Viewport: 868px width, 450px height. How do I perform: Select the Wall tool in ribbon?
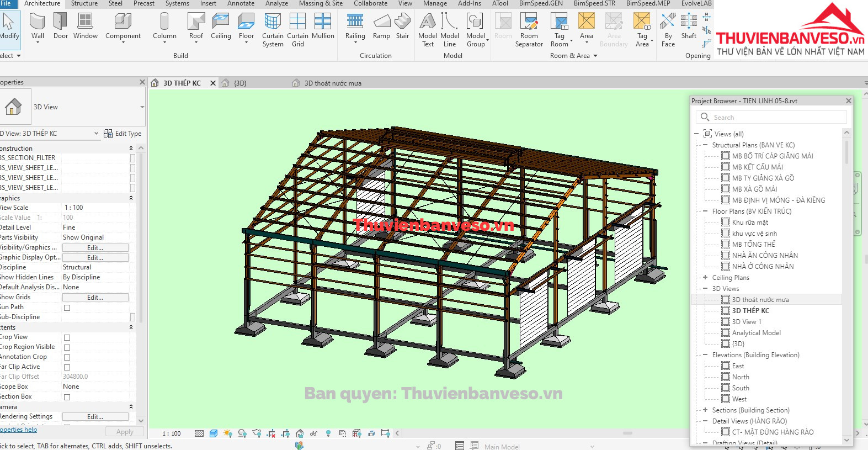tap(38, 26)
